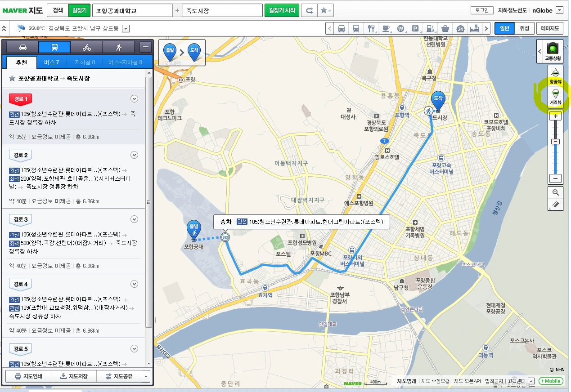Zoom in using the plus button
Image resolution: width=571 pixels, height=392 pixels.
click(556, 116)
